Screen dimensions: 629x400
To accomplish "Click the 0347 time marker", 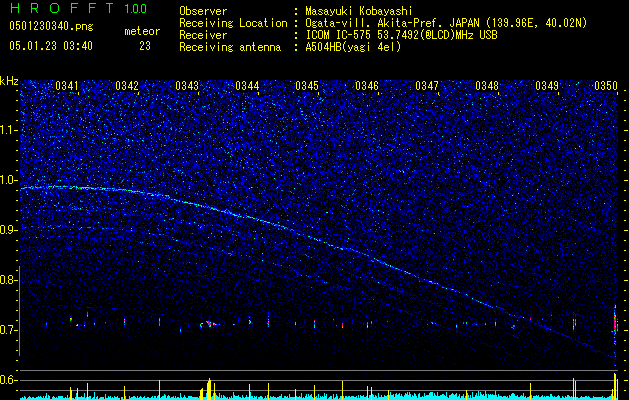I will coord(427,86).
